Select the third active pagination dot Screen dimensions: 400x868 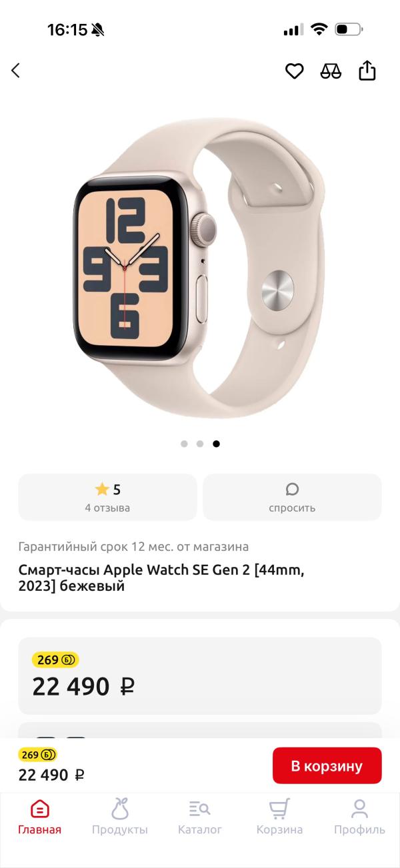[216, 444]
